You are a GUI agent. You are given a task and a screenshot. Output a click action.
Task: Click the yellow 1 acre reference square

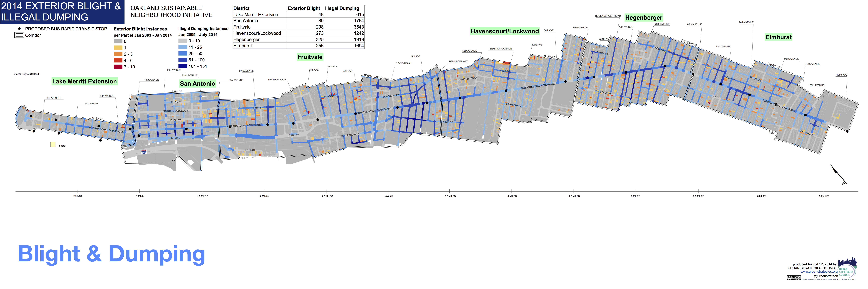pos(53,144)
